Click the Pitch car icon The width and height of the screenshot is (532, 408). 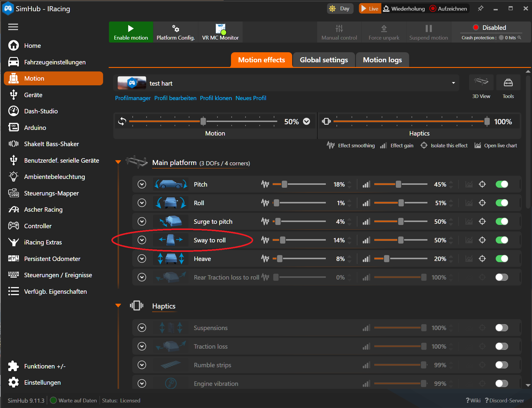(x=171, y=184)
